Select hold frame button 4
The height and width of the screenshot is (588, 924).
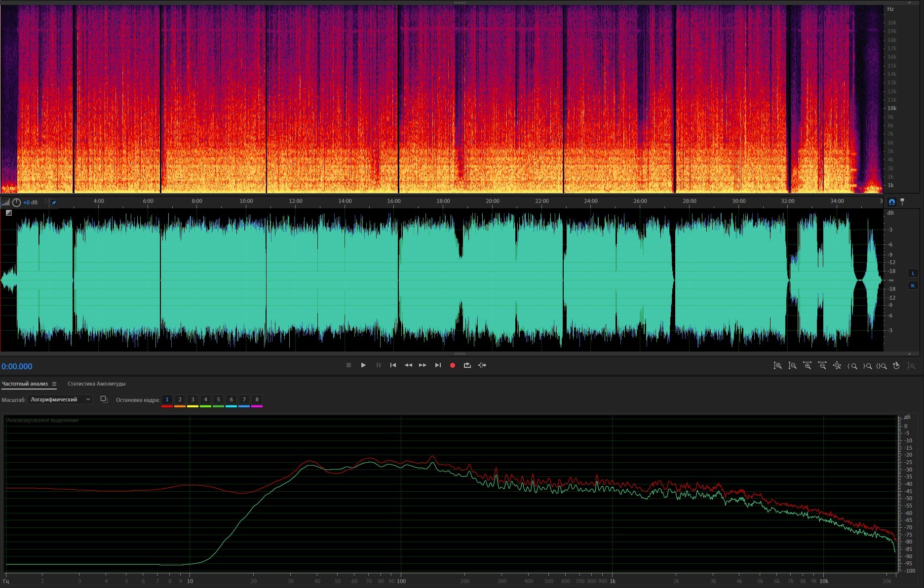coord(205,399)
